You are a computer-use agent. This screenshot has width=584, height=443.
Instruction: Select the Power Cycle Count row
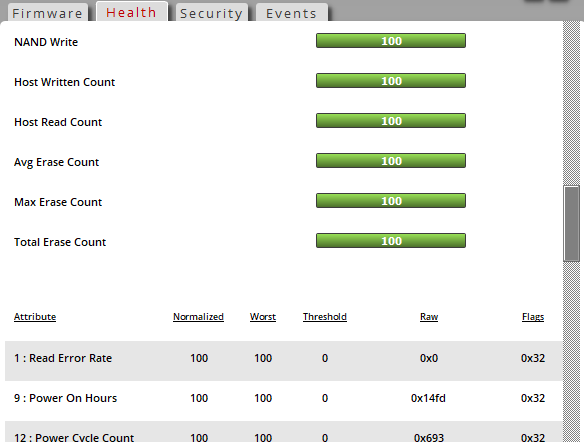click(283, 432)
